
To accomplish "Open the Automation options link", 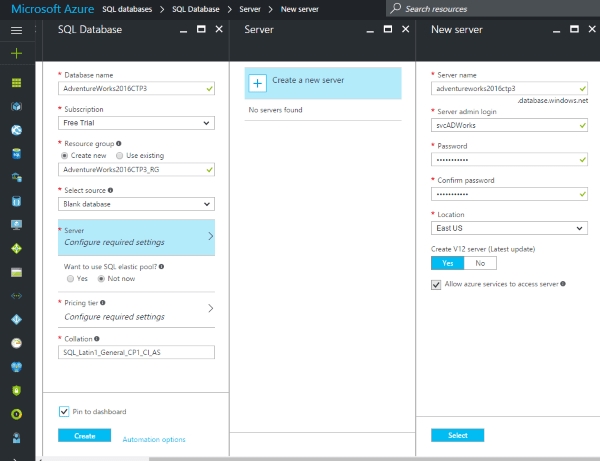I will pos(153,439).
